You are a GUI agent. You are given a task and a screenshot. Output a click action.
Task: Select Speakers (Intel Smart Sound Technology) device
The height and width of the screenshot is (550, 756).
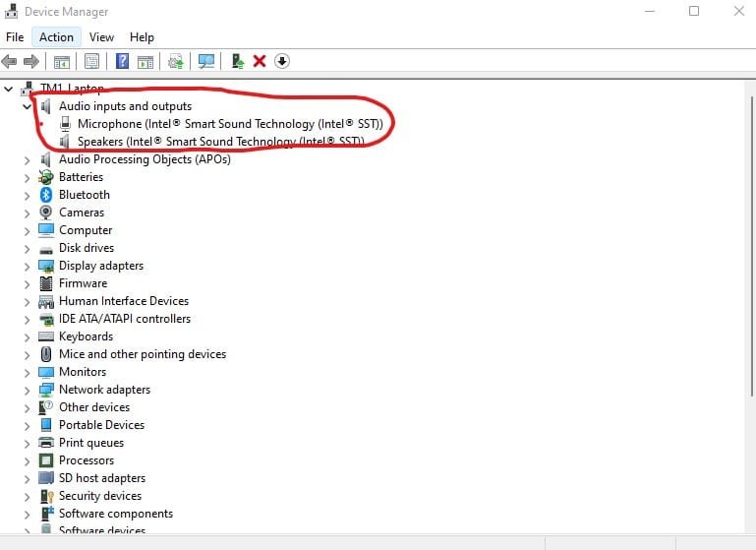pyautogui.click(x=221, y=142)
